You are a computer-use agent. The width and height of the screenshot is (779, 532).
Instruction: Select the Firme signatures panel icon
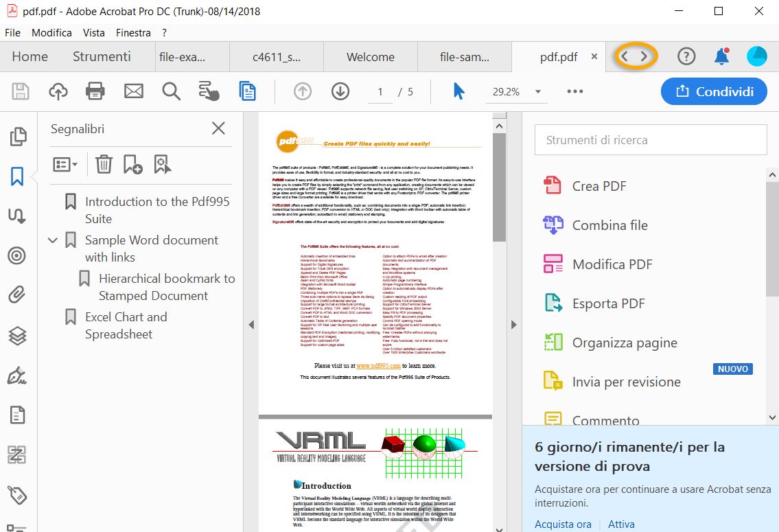[x=18, y=375]
